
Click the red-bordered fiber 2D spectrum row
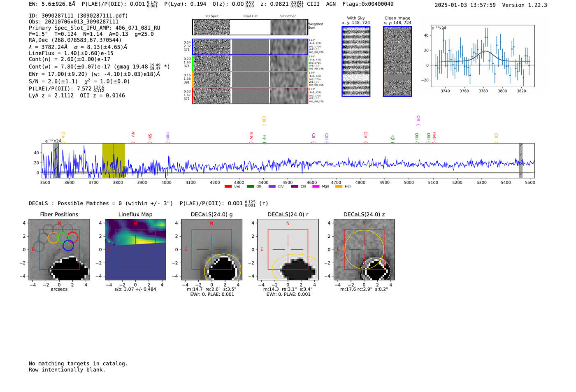click(250, 96)
